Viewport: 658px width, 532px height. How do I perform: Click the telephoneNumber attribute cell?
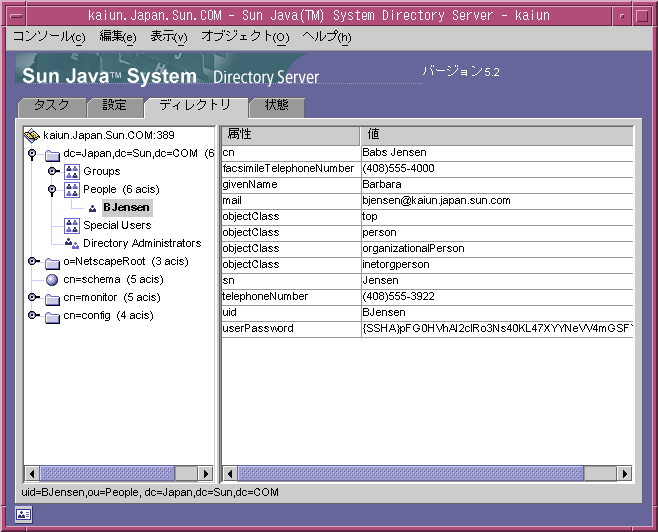[x=290, y=296]
